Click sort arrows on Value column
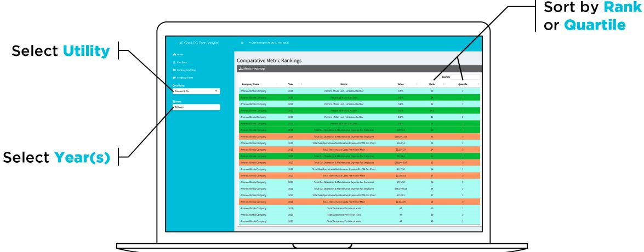The width and height of the screenshot is (644, 252). [x=417, y=84]
